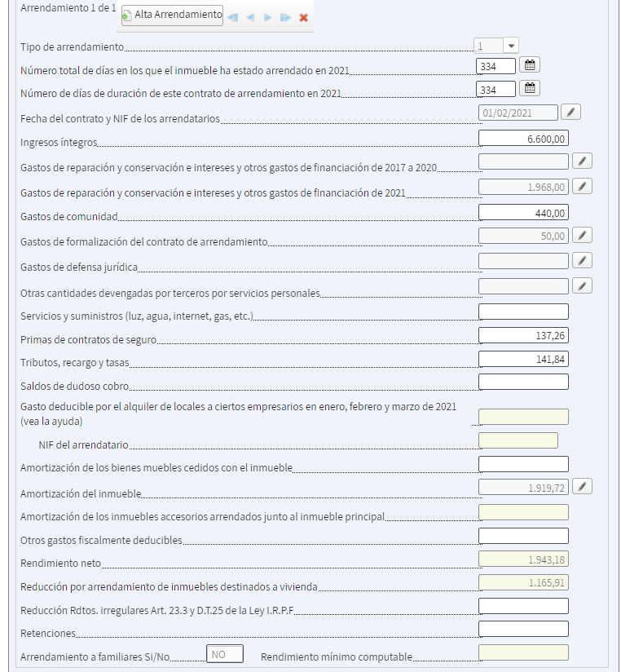Open calendar for total días arrendado
621x672 pixels.
[529, 65]
